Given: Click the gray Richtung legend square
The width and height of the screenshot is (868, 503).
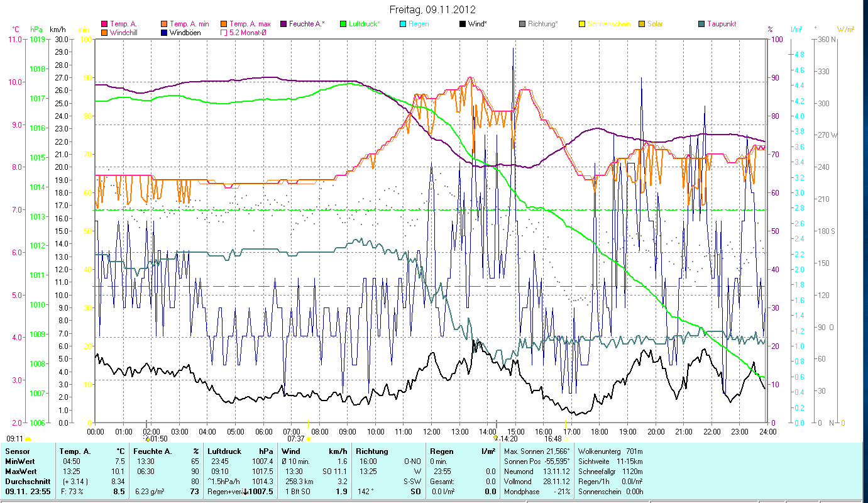Looking at the screenshot, I should click(x=522, y=24).
